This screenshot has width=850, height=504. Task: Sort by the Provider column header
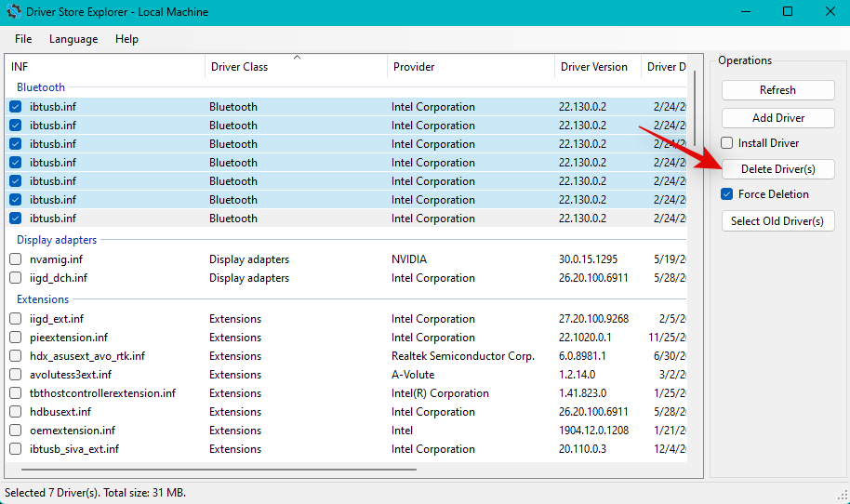471,67
